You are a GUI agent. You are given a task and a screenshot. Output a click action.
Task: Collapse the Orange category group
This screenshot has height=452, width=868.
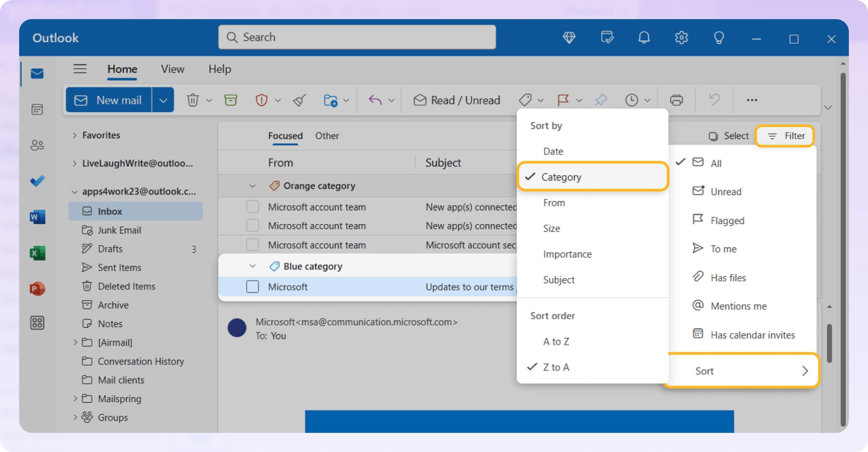[252, 186]
